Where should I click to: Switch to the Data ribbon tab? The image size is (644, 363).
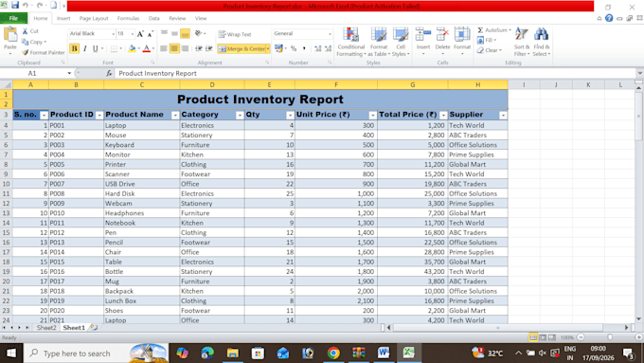pos(154,19)
